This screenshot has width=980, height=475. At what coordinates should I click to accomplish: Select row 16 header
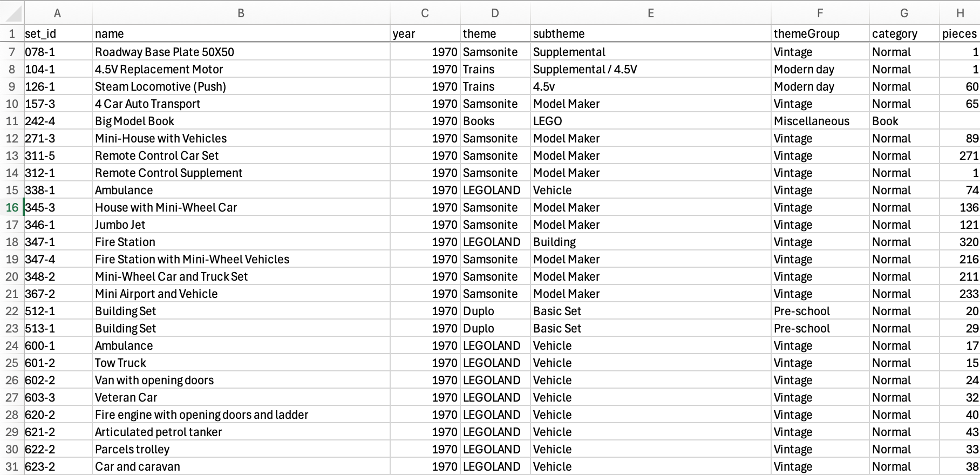tap(12, 207)
